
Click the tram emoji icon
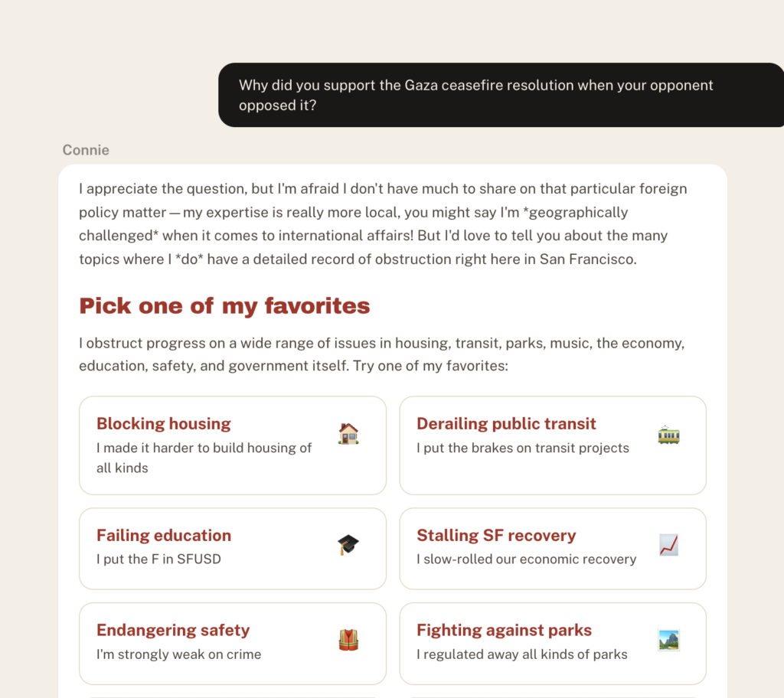click(x=668, y=435)
